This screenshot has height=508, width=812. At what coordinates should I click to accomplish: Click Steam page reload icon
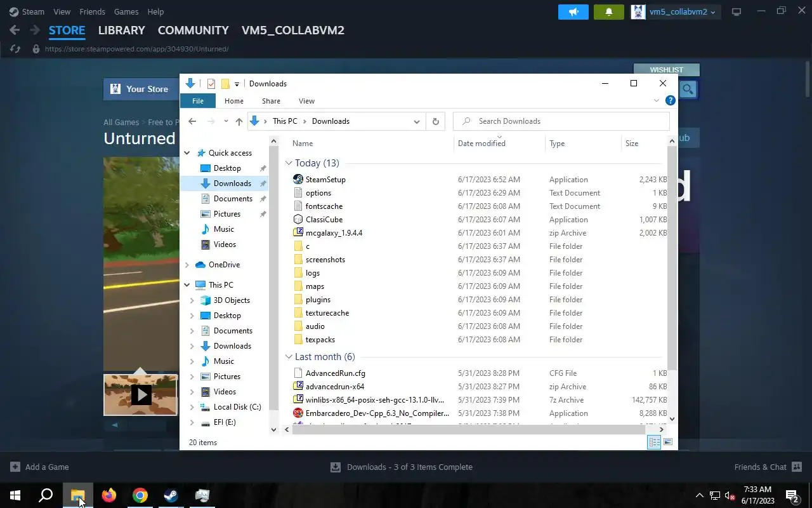coord(16,49)
